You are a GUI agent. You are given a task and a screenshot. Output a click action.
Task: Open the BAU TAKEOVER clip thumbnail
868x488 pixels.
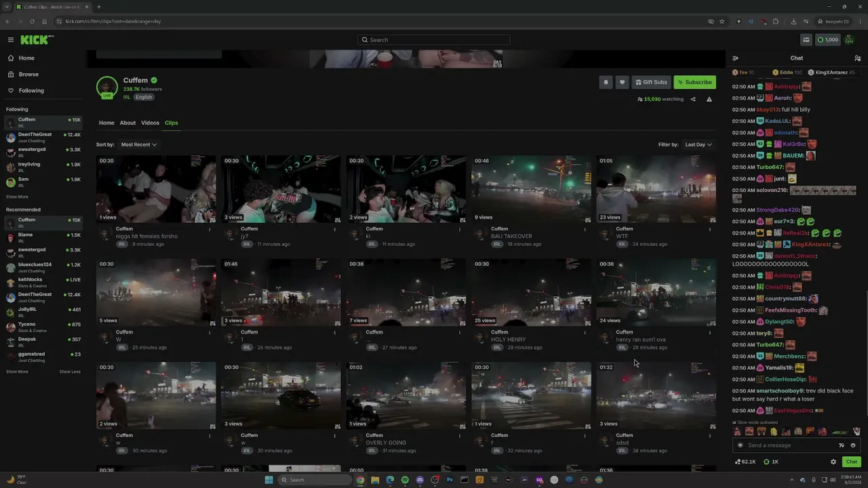tap(531, 189)
